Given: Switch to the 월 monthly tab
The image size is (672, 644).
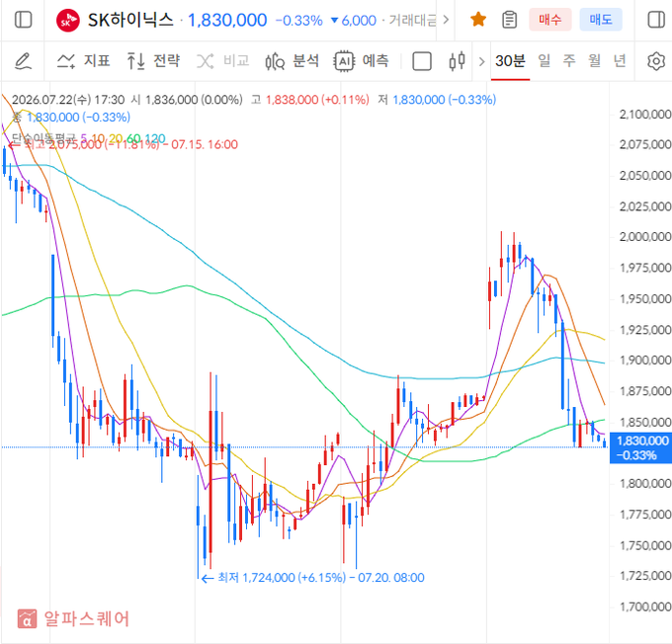Looking at the screenshot, I should (x=595, y=61).
